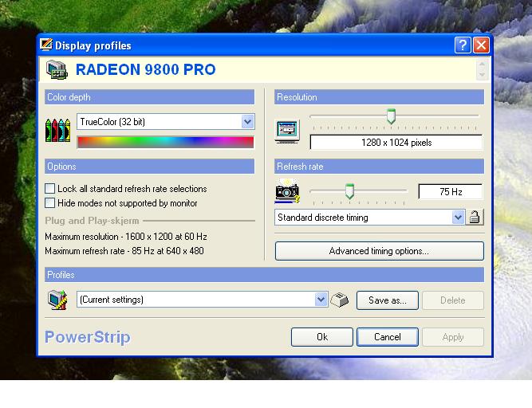Click the padlock icon next to timing dropdown
The image size is (532, 408).
click(x=475, y=218)
